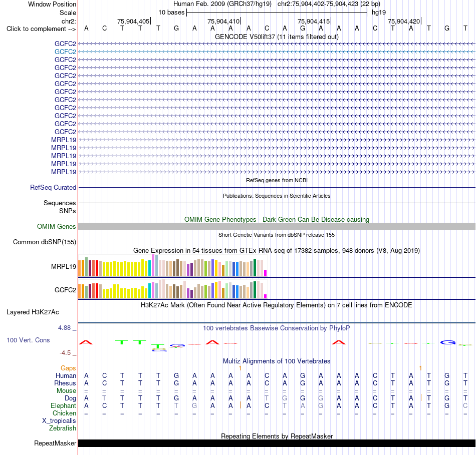Click the 'Chicken' alignment row label
Viewport: 476px width, 455px height.
click(64, 413)
